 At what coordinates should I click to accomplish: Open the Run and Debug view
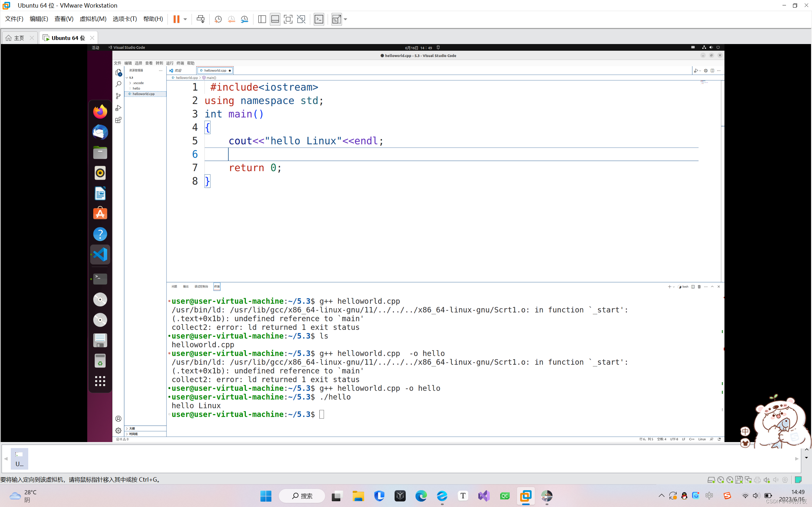[118, 108]
